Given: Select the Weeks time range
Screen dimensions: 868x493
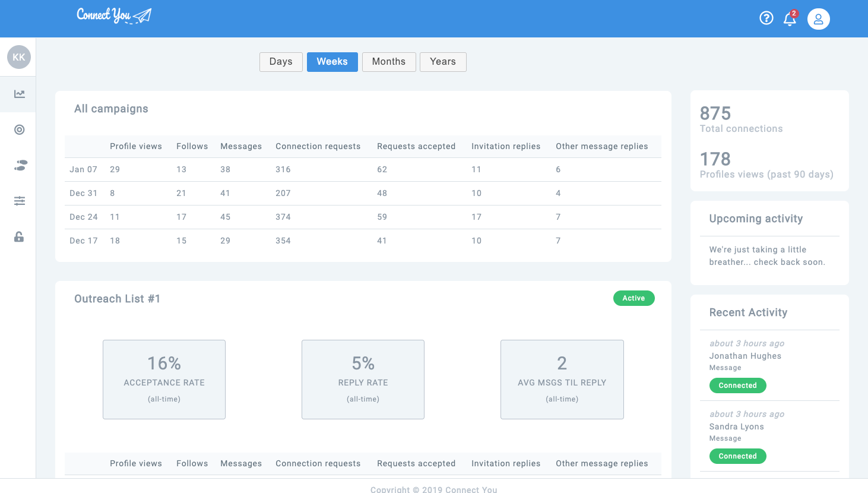Looking at the screenshot, I should (x=332, y=62).
